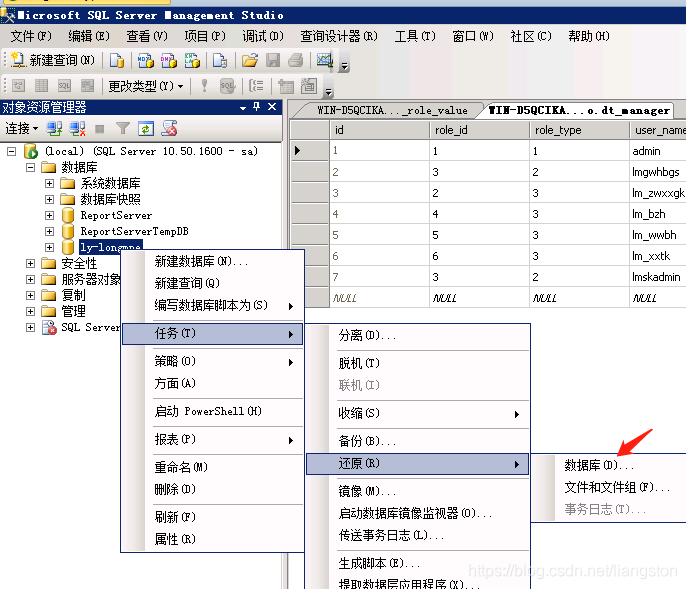Open the 帮助(H) menu
This screenshot has height=589, width=686.
coord(588,36)
